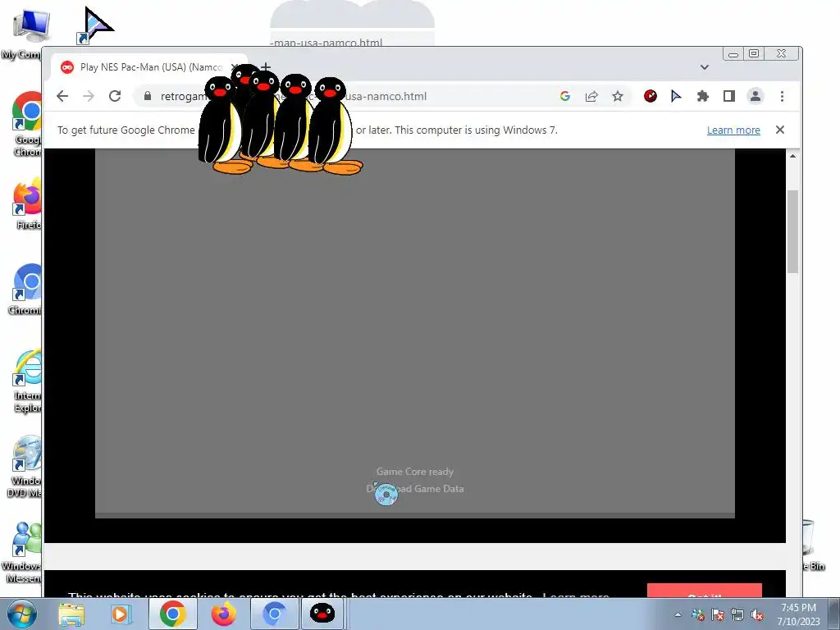Click the Google icon in the address bar
Image resolution: width=840 pixels, height=630 pixels.
(x=564, y=97)
